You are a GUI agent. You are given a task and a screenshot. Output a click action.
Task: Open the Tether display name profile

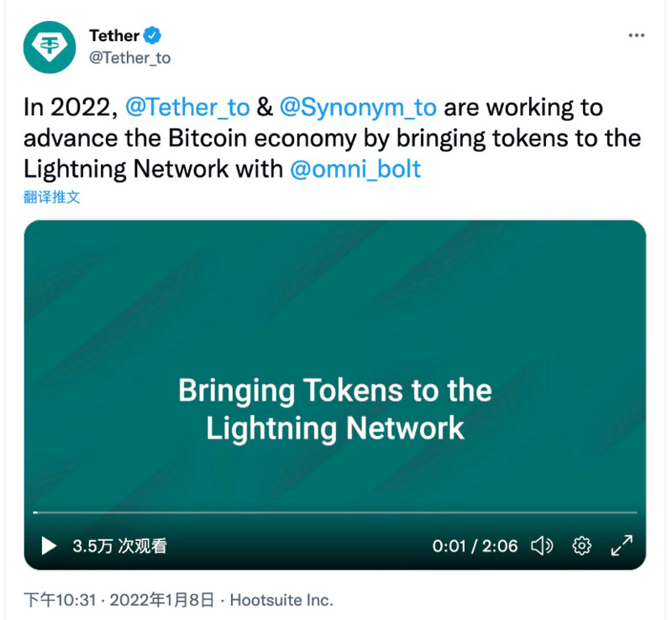coord(114,35)
